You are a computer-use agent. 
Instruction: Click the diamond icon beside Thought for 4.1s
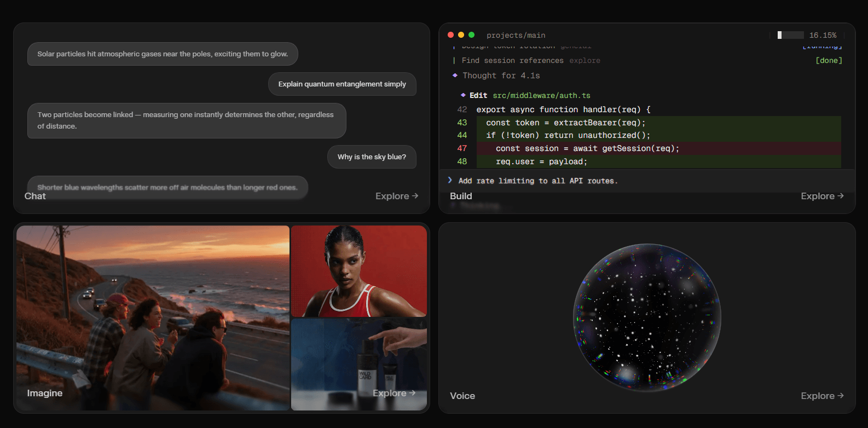click(455, 76)
